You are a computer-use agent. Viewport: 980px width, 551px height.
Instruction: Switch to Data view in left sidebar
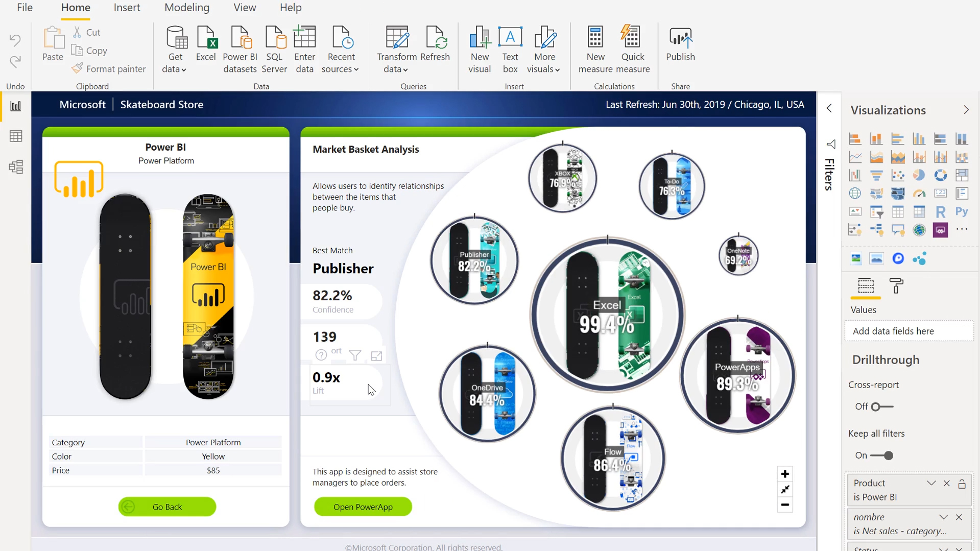coord(16,136)
